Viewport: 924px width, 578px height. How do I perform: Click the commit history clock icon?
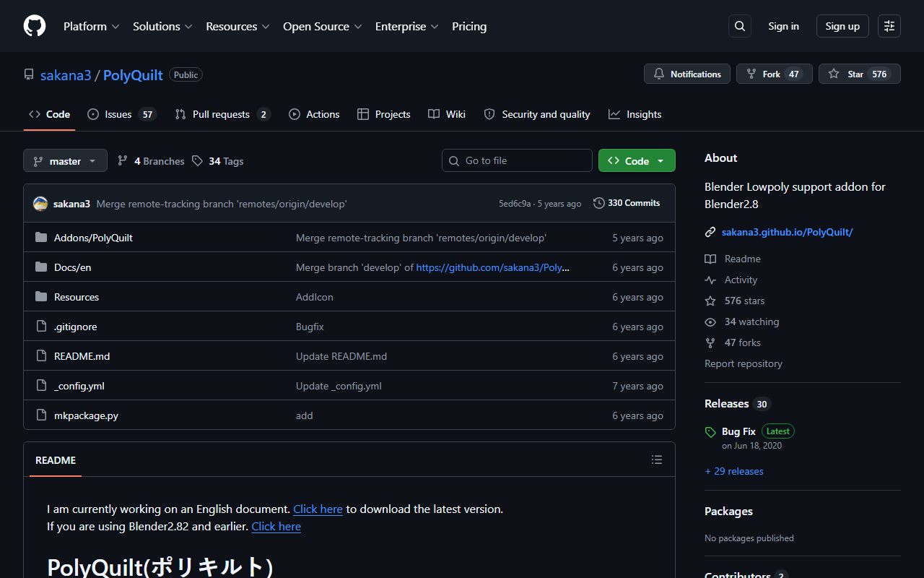coord(599,203)
